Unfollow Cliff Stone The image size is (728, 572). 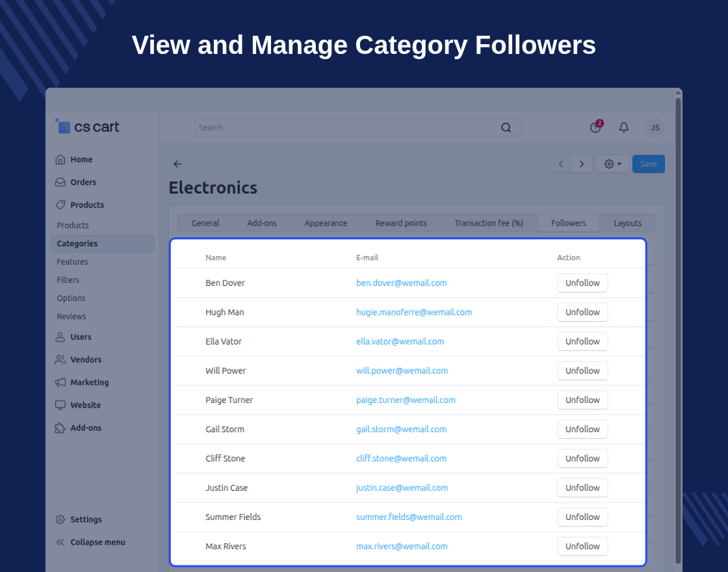pos(582,458)
